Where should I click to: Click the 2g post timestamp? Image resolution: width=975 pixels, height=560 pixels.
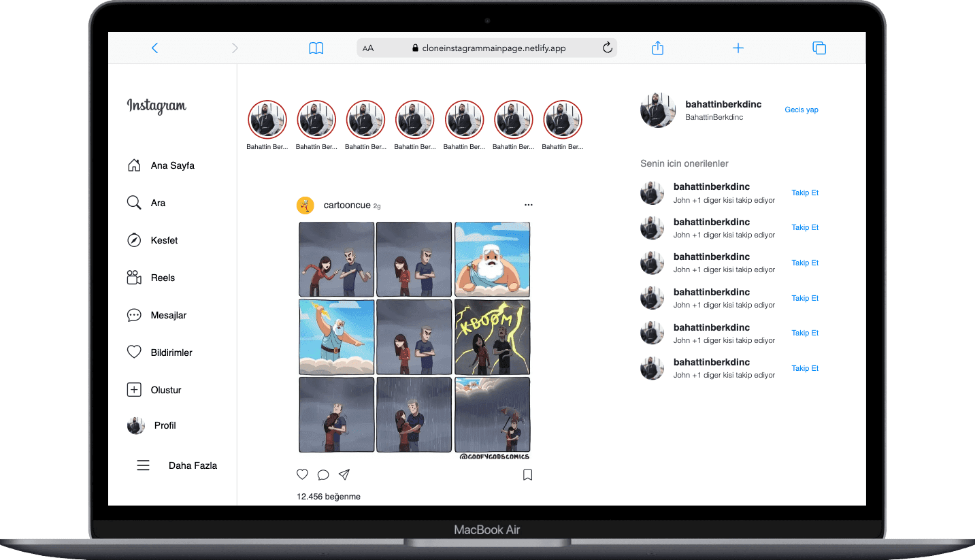click(x=377, y=205)
